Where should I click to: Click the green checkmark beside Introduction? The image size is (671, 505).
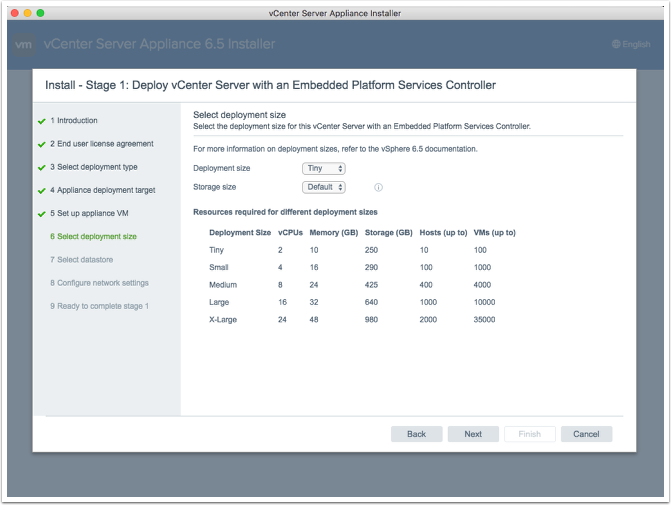tap(40, 121)
